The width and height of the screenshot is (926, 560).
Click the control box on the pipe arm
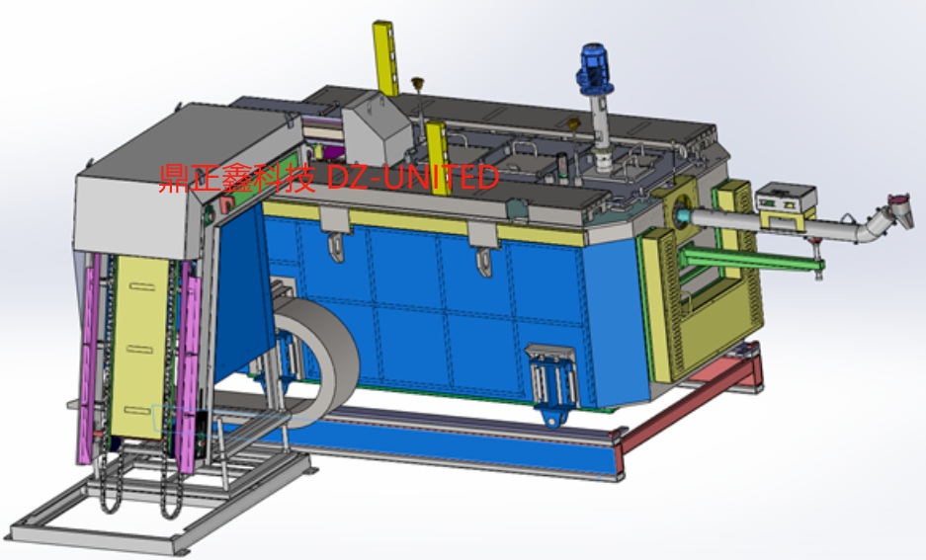(786, 198)
